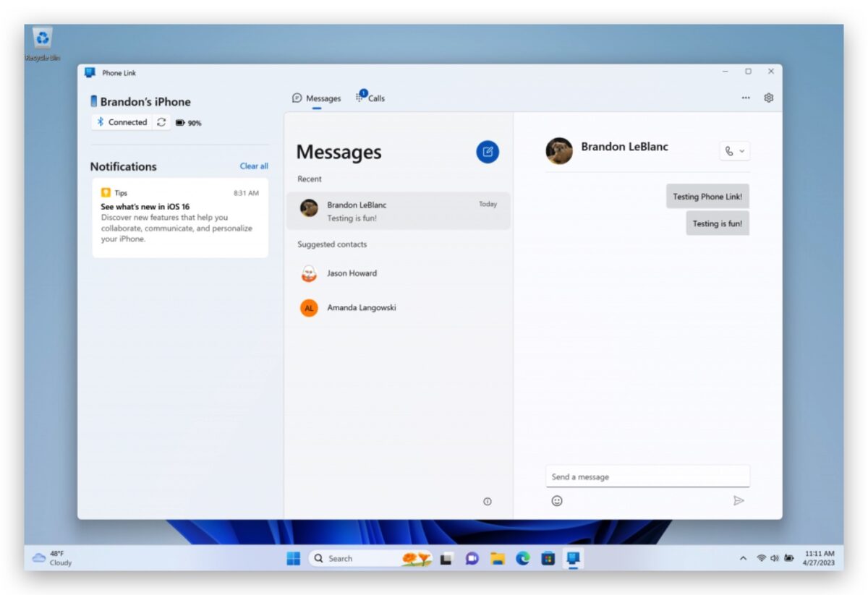Click the send message arrow
The image size is (868, 595).
(x=739, y=500)
